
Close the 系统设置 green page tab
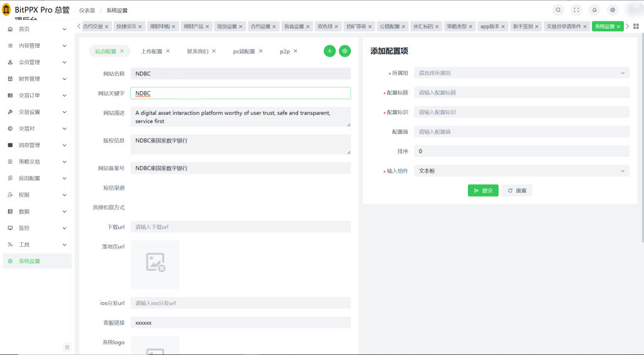(x=618, y=26)
